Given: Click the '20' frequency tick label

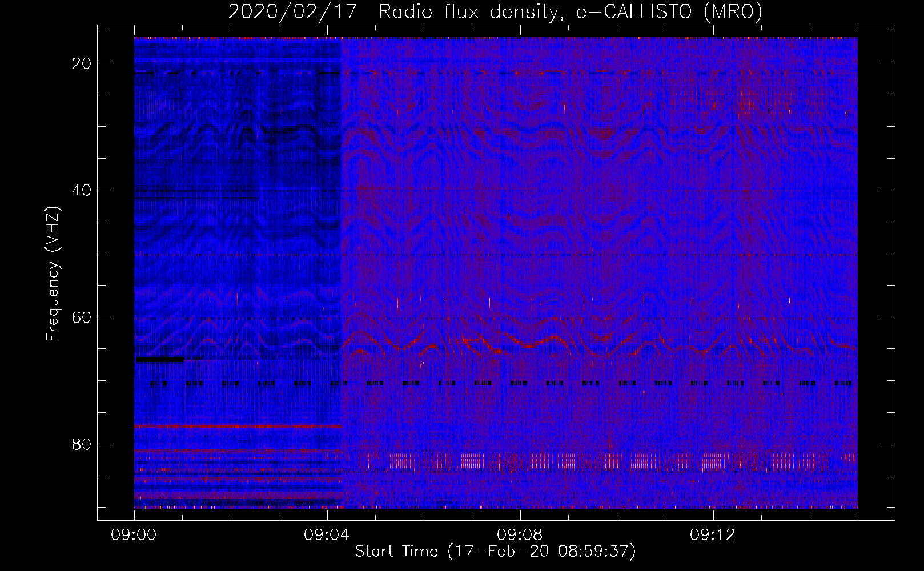Looking at the screenshot, I should (82, 63).
